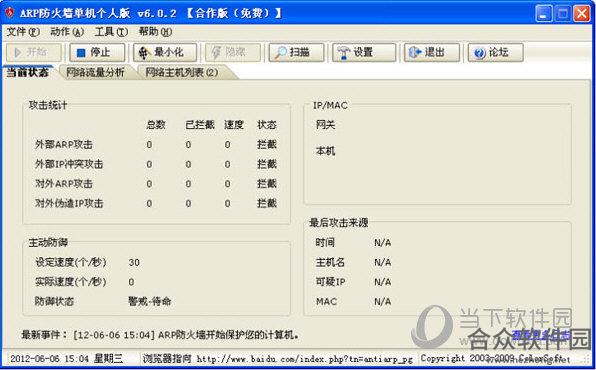596x370 pixels.
Task: Open the File (文件) menu
Action: pos(23,32)
